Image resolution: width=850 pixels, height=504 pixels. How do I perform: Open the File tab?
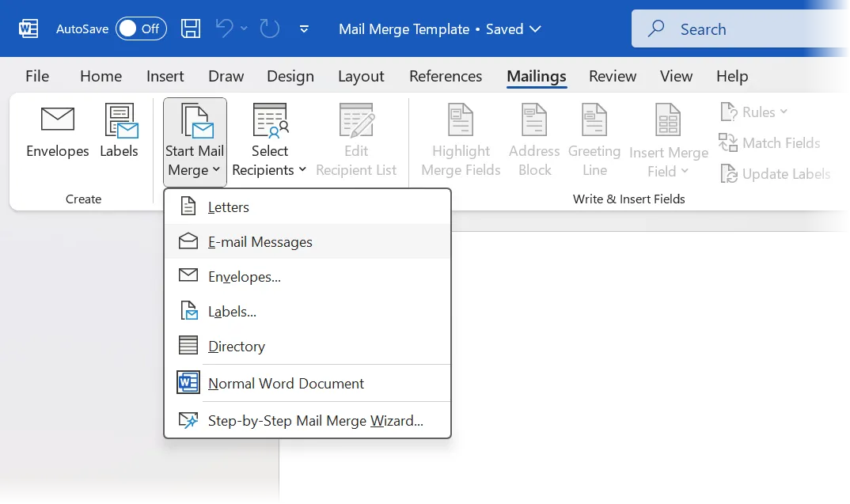pos(37,76)
